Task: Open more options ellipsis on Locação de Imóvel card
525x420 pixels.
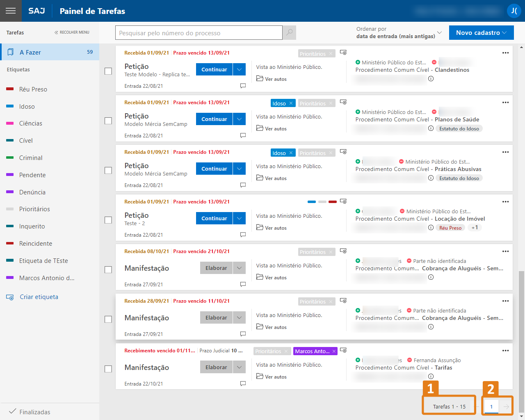Action: pyautogui.click(x=505, y=202)
